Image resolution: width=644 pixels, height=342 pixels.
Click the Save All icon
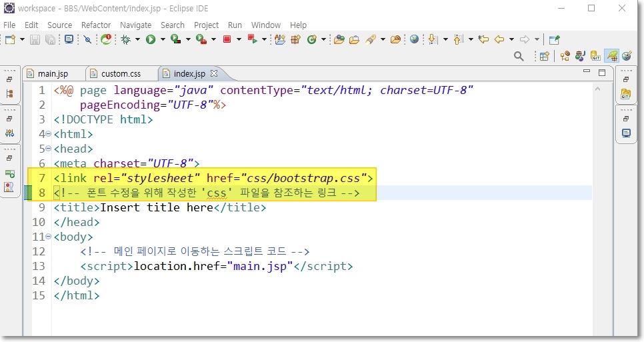(50, 39)
